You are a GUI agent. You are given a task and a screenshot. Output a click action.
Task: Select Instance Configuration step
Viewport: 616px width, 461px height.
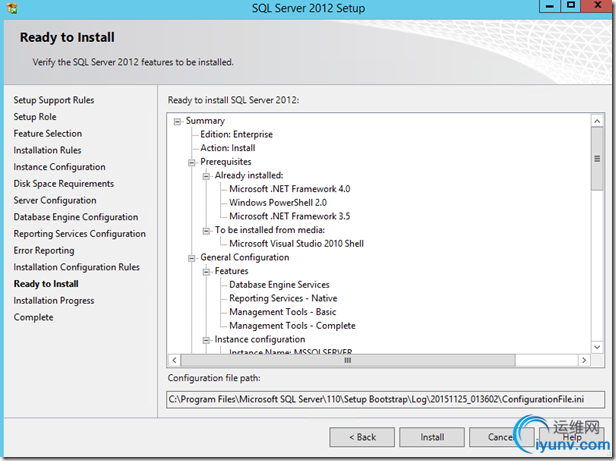point(59,167)
